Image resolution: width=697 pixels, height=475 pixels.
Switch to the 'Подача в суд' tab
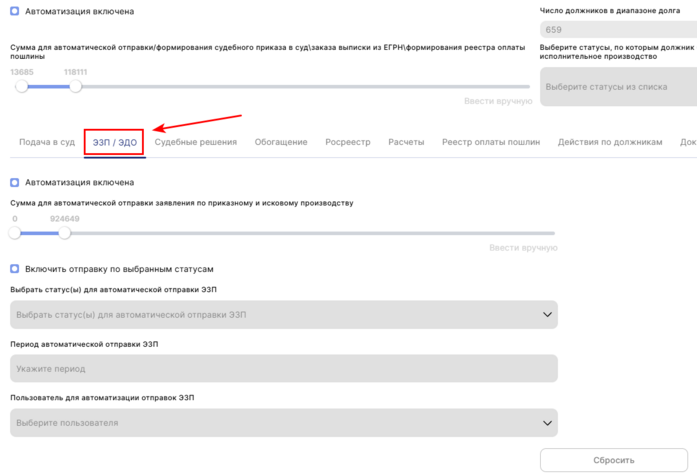pos(47,142)
